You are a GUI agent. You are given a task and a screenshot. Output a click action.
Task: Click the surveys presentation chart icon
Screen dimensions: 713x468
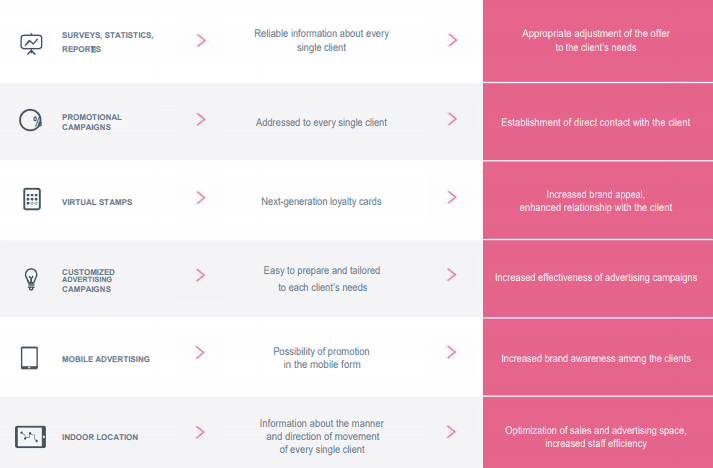click(31, 43)
